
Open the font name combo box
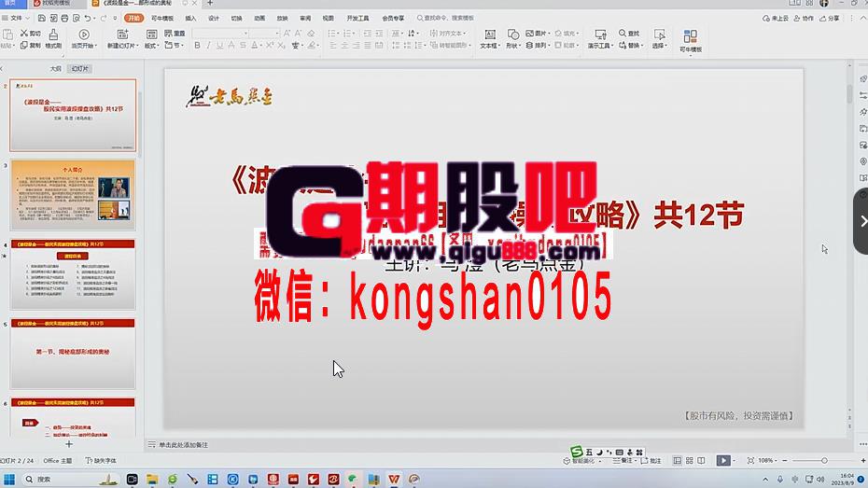[220, 34]
